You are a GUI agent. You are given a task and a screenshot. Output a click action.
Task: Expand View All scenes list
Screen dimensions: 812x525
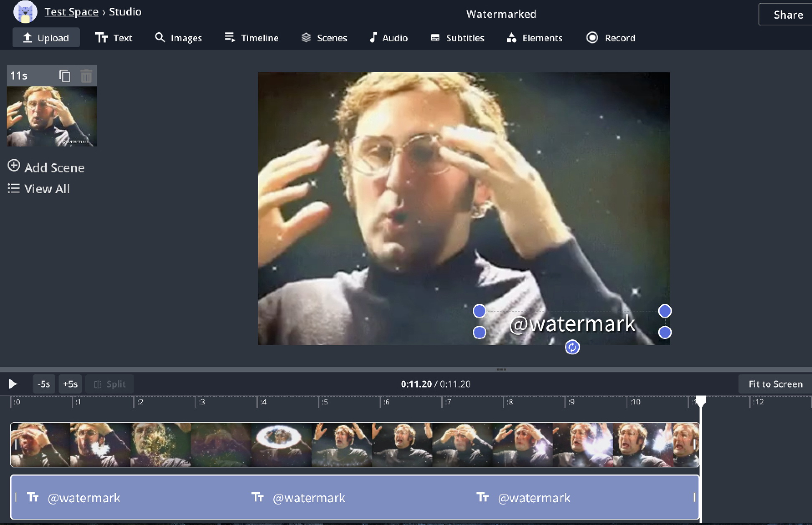coord(39,189)
